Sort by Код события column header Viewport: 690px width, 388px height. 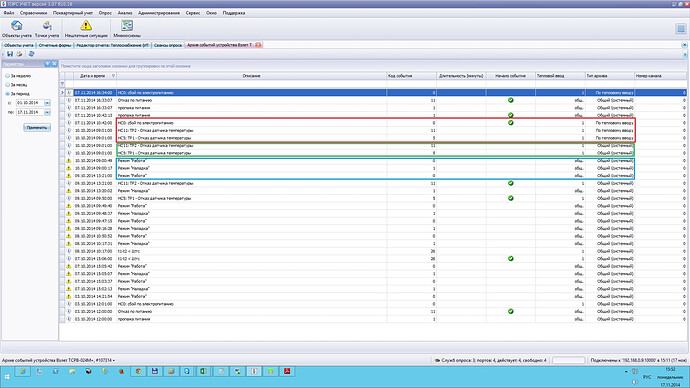click(x=411, y=76)
